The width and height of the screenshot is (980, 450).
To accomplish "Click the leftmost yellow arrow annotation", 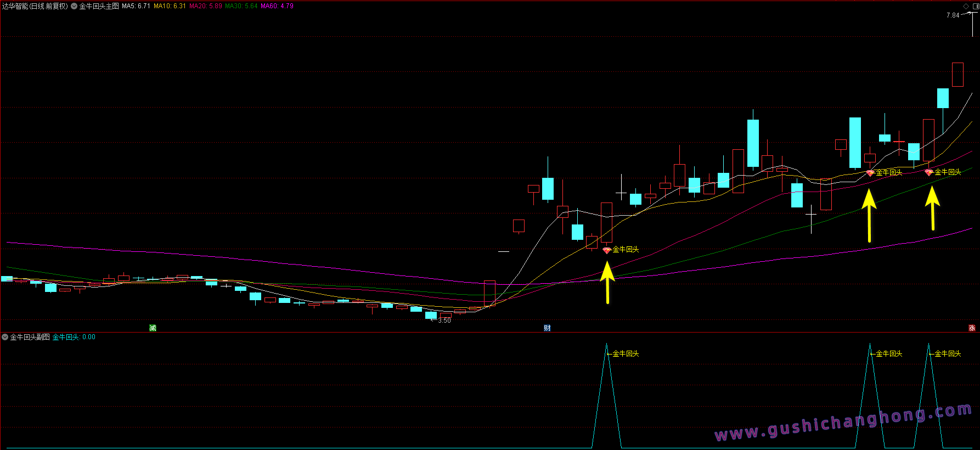I will coord(607,282).
